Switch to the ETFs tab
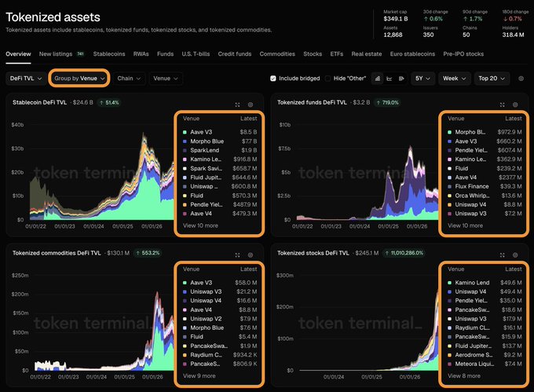The image size is (534, 392). click(x=336, y=53)
